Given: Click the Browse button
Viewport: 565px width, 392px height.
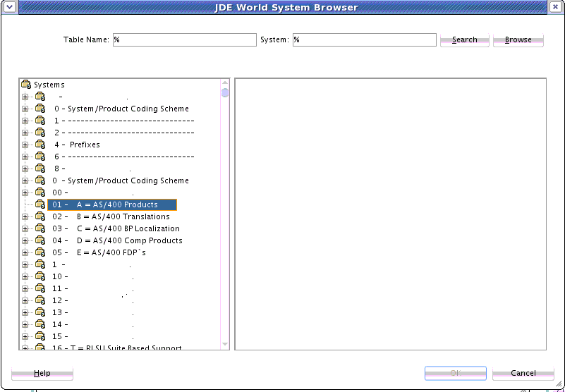Looking at the screenshot, I should [518, 39].
